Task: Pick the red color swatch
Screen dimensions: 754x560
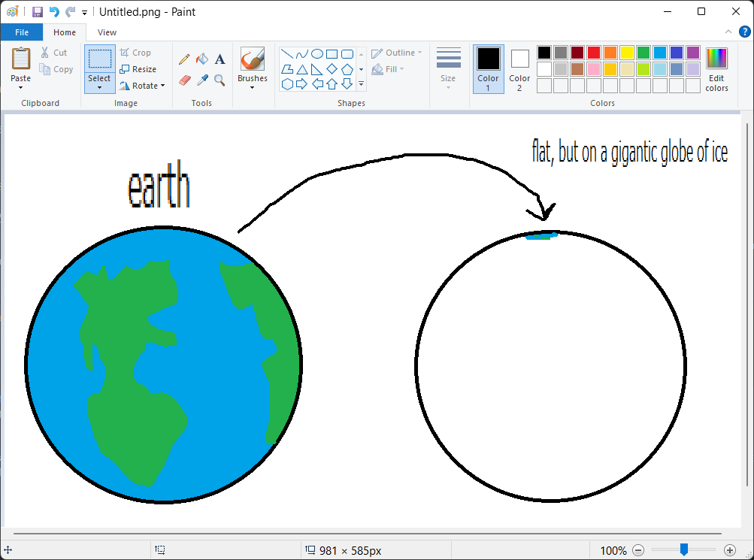Action: point(594,53)
